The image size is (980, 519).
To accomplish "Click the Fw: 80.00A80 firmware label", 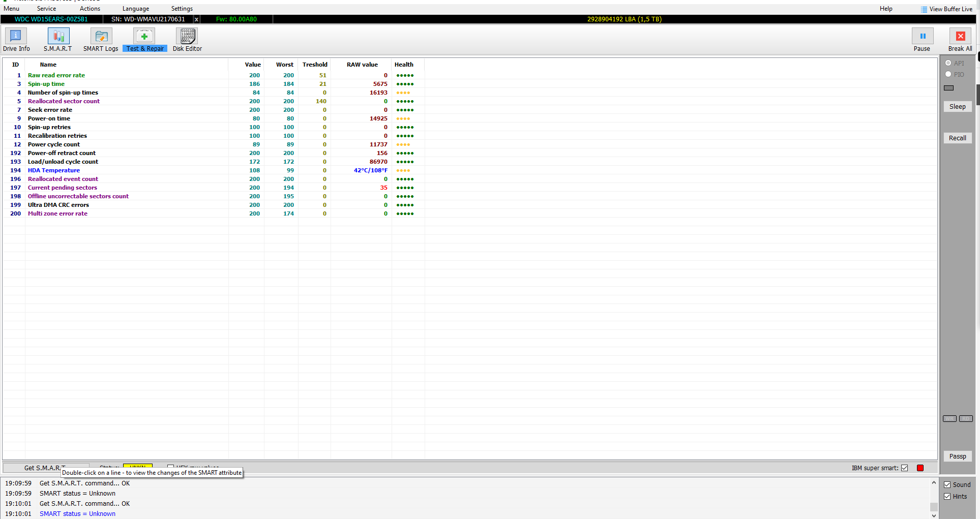I will pos(236,19).
